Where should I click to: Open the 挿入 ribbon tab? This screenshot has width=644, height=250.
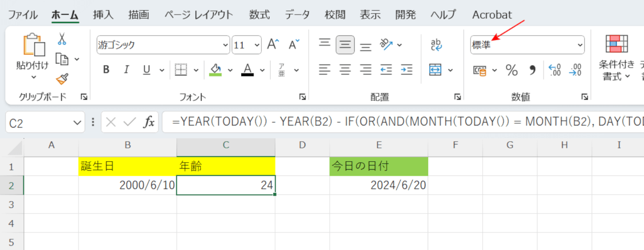coord(103,15)
